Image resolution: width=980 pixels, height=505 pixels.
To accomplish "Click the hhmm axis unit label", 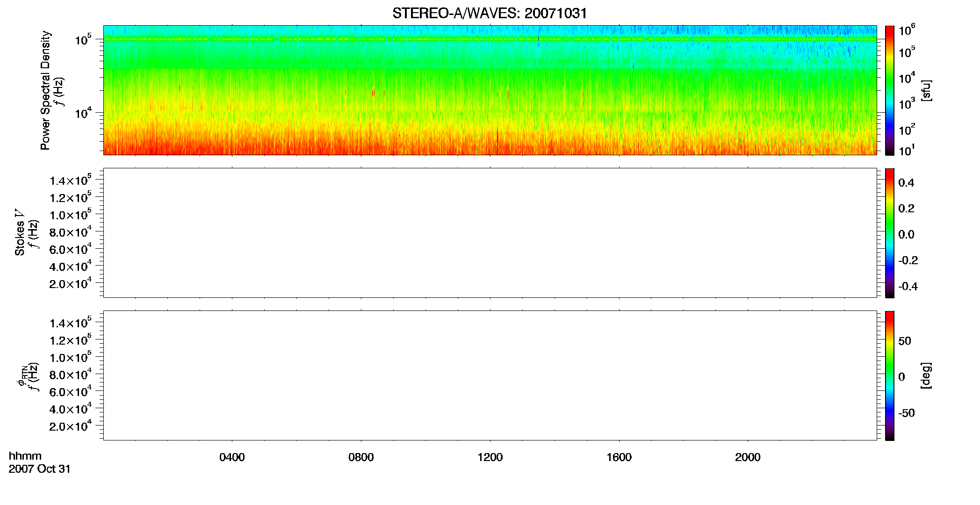I will [25, 456].
